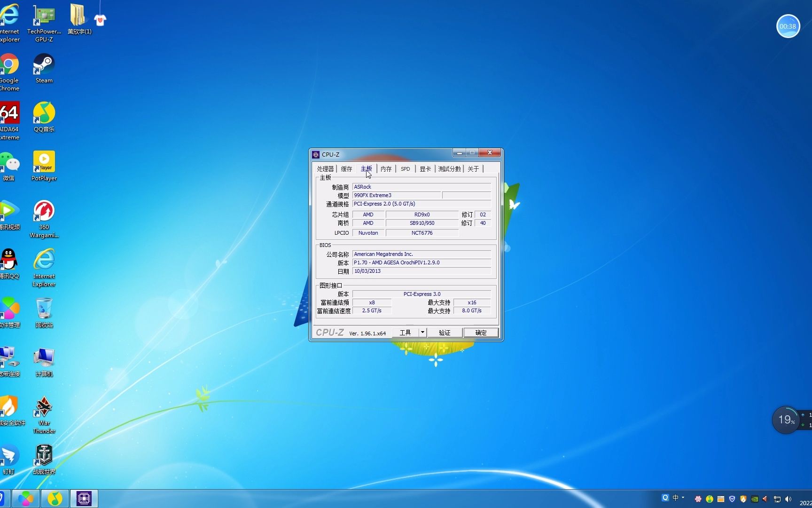The width and height of the screenshot is (812, 508).
Task: Click the network connection tray icon
Action: 777,499
